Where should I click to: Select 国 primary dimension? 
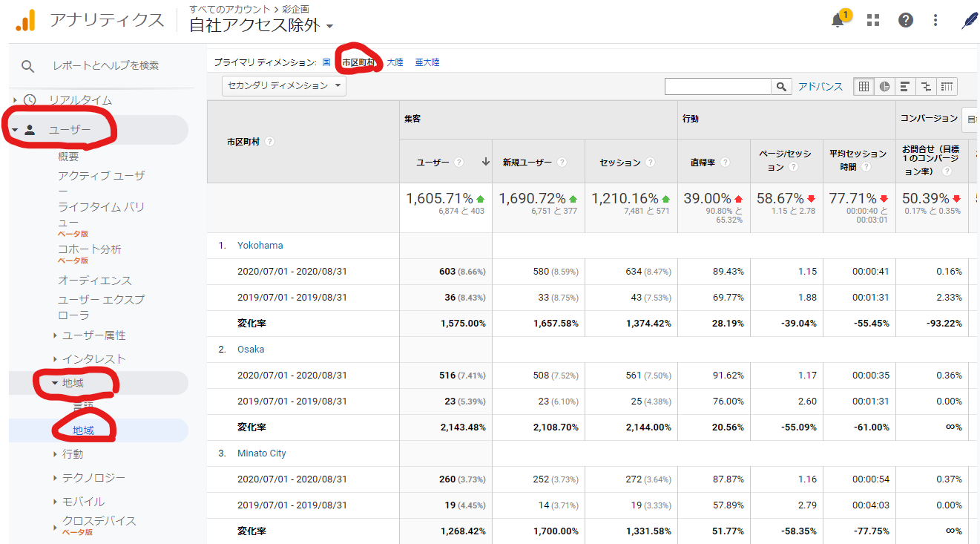[x=326, y=62]
